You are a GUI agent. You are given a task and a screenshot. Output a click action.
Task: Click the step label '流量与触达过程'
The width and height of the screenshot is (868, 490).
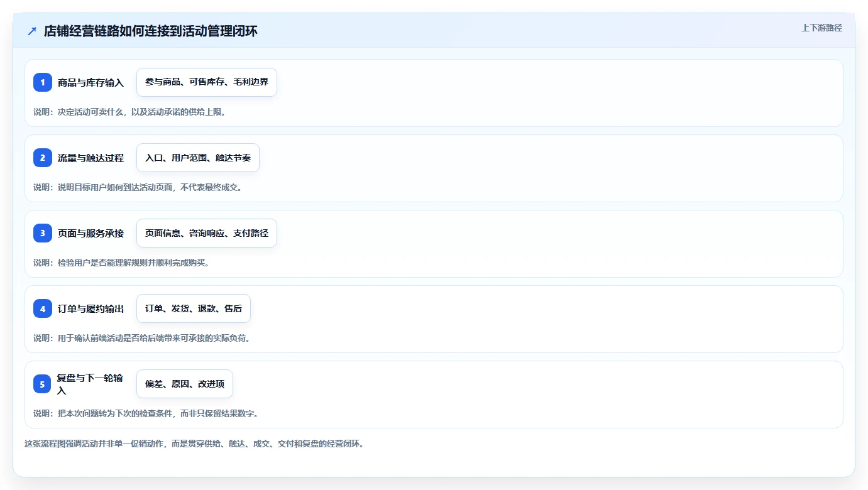(x=91, y=158)
